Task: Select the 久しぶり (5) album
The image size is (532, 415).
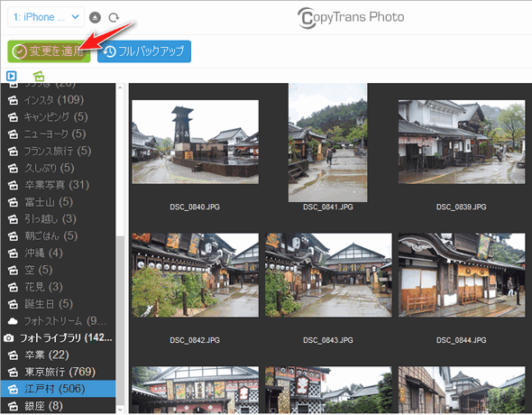Action: (x=58, y=168)
